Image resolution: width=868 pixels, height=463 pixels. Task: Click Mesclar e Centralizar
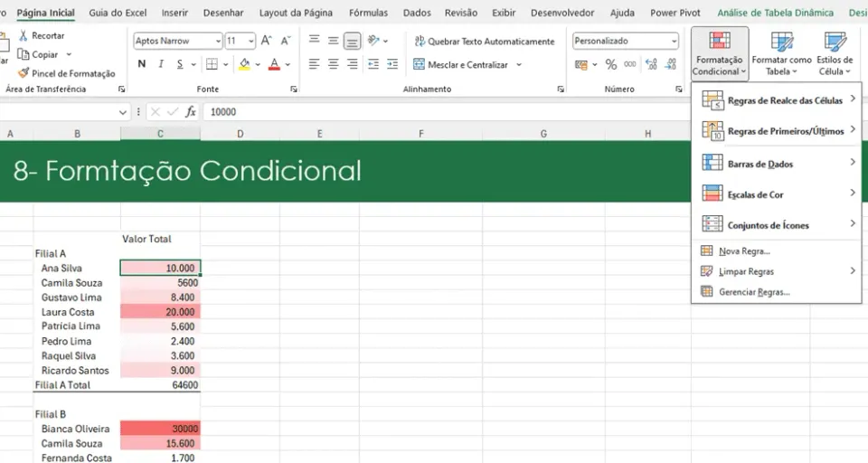pos(460,65)
